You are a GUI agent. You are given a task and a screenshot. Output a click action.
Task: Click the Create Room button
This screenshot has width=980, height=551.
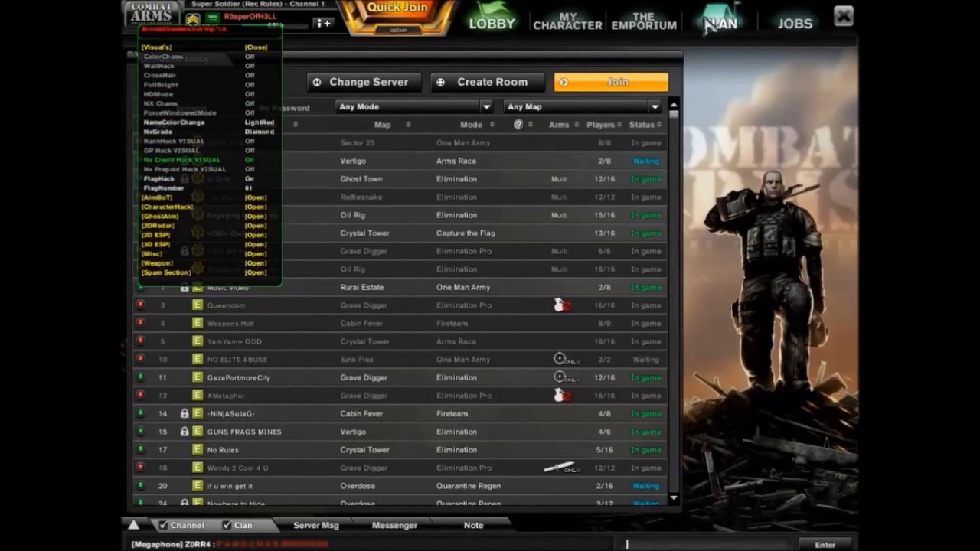pos(488,82)
